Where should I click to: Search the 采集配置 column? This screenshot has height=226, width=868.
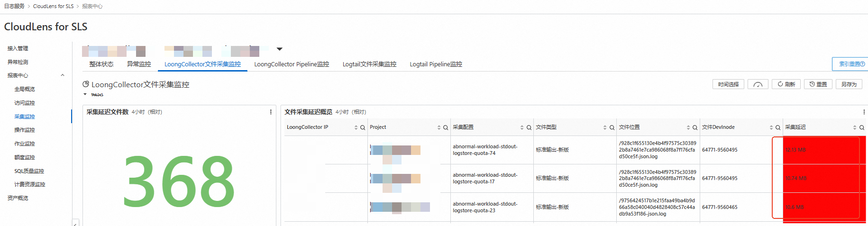529,127
